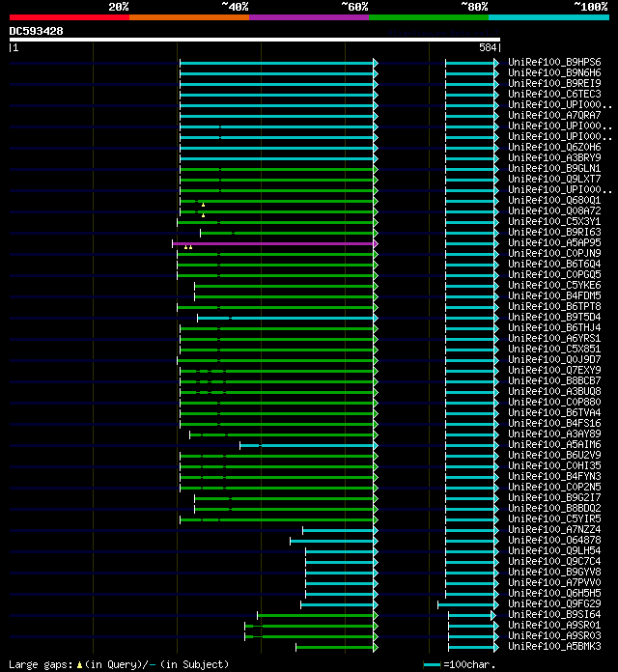
Task: Select the UniRef100_C0HI35 label
Action: tap(554, 465)
